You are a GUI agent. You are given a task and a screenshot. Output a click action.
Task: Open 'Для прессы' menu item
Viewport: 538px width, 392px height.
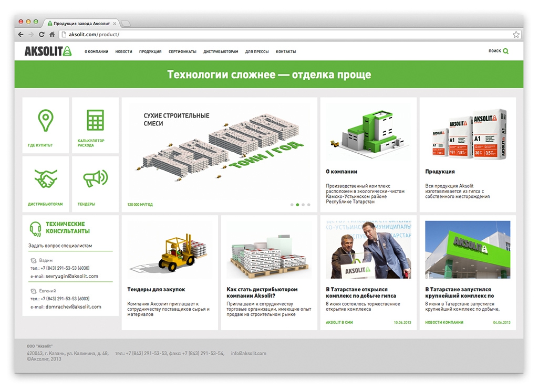(257, 52)
